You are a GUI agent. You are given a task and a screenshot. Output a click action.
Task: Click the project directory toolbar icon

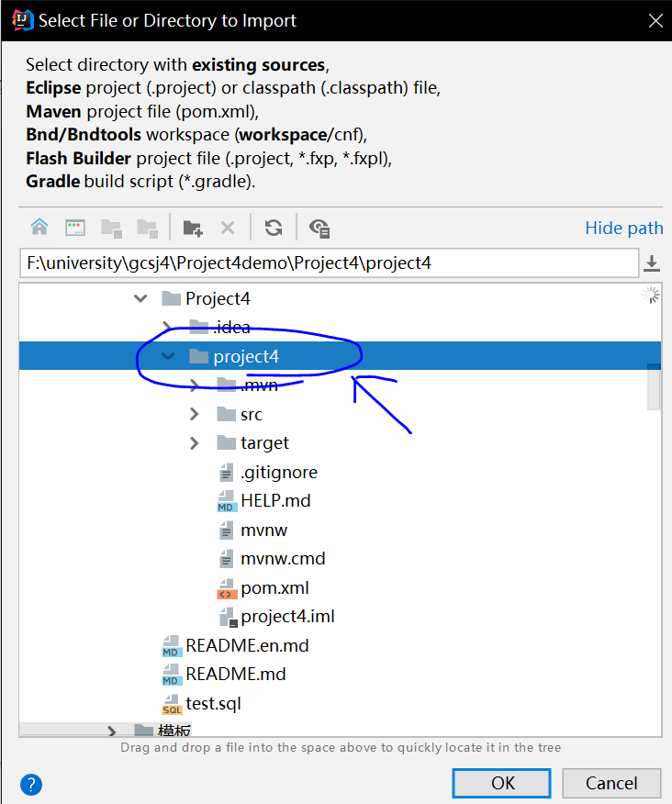[x=111, y=228]
